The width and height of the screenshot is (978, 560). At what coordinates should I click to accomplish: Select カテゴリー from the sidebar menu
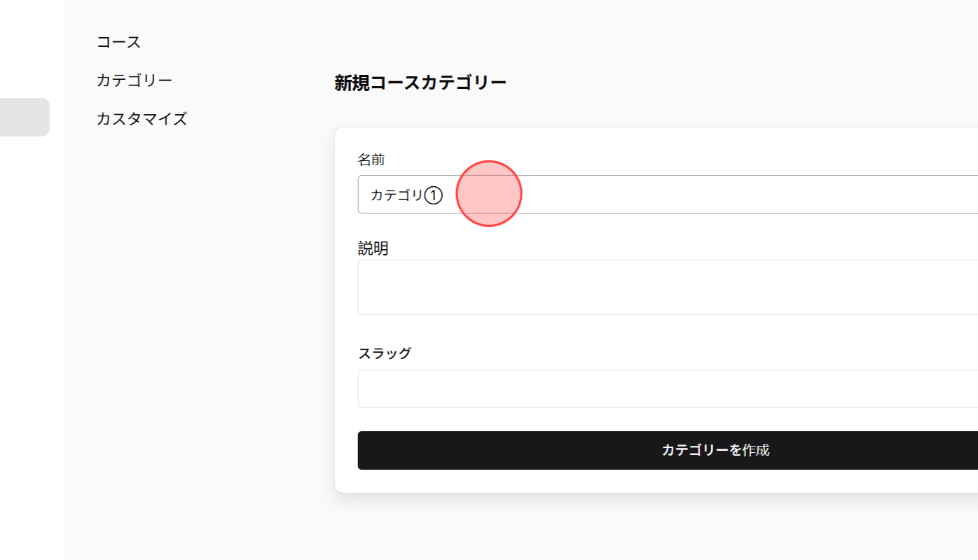[134, 80]
